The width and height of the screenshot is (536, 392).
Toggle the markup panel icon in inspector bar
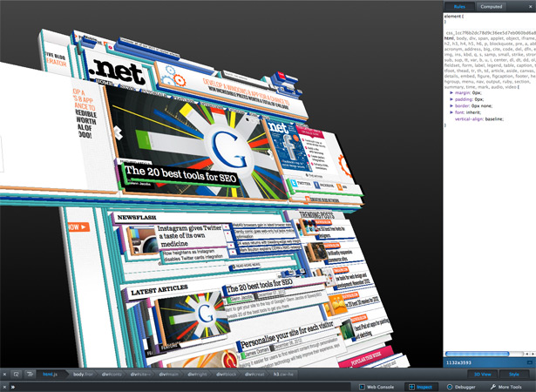click(31, 375)
